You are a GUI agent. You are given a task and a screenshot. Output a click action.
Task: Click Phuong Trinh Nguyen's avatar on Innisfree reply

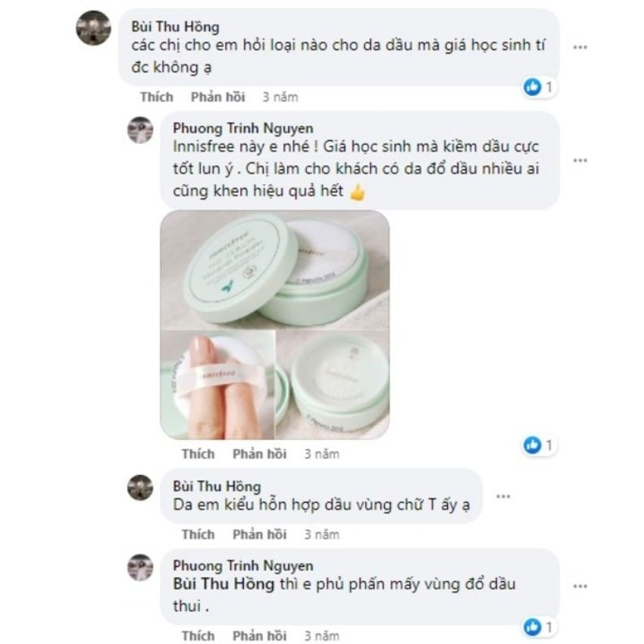[x=140, y=130]
